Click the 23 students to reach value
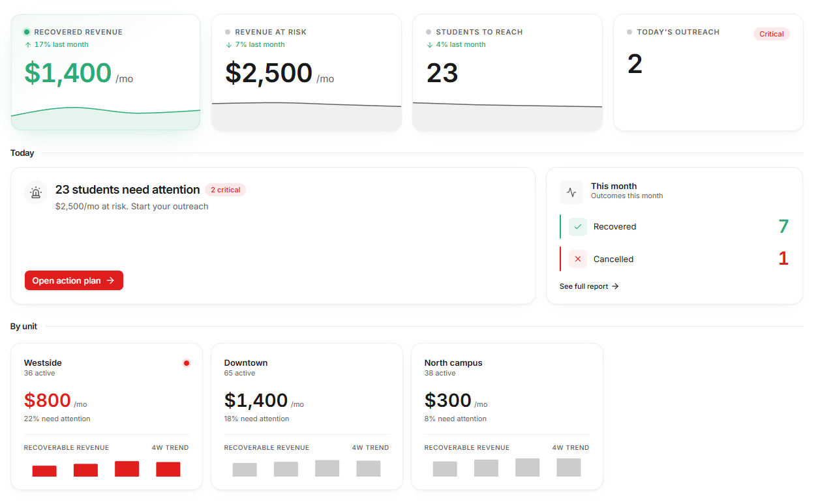 click(x=442, y=73)
